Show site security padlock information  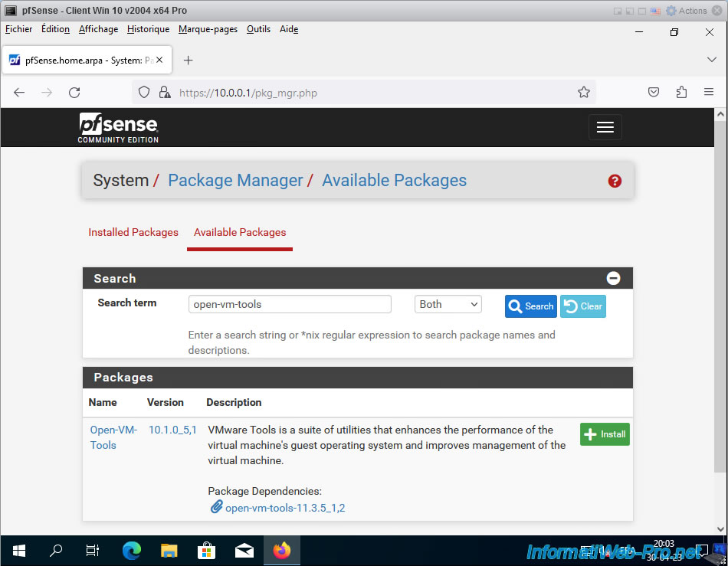point(164,93)
